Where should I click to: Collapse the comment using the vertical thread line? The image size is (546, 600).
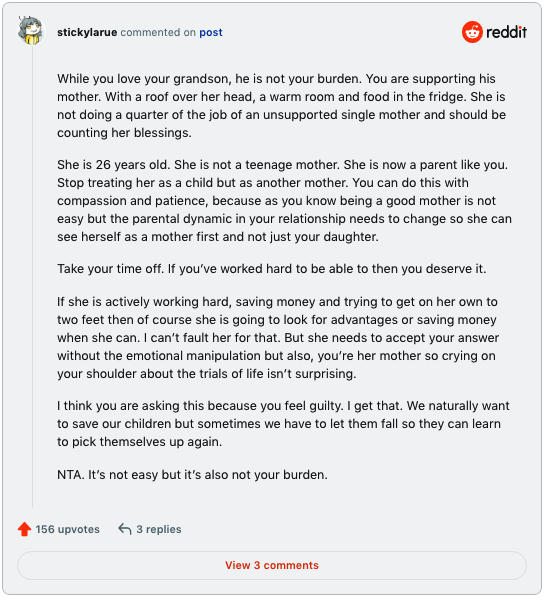(33, 278)
